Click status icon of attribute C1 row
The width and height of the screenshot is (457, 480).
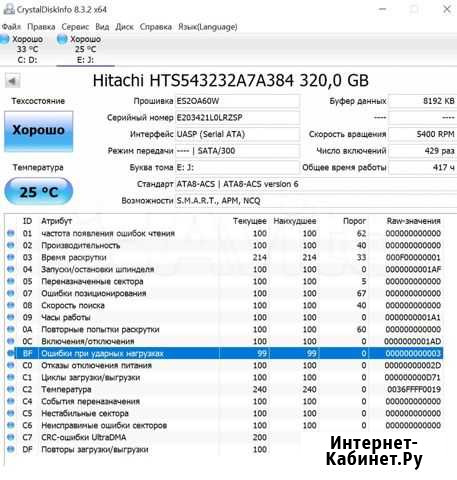tap(11, 377)
